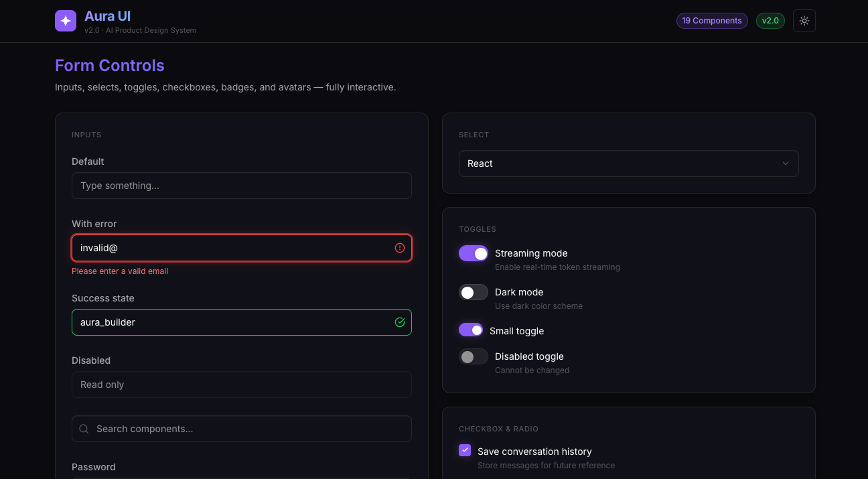Click the search magnifier icon

[84, 429]
